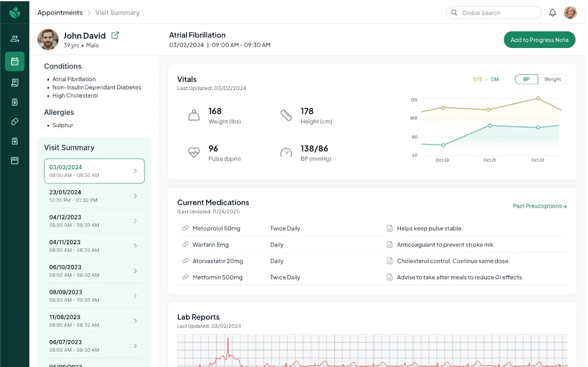Expand the 06/07/2023 visit chevron

pos(135,345)
